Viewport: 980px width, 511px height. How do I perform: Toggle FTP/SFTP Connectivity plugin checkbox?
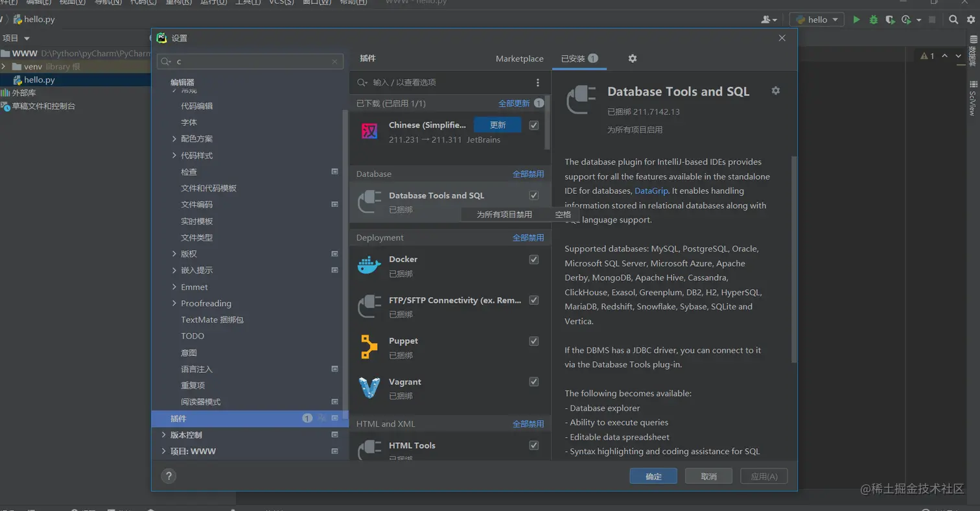tap(534, 300)
